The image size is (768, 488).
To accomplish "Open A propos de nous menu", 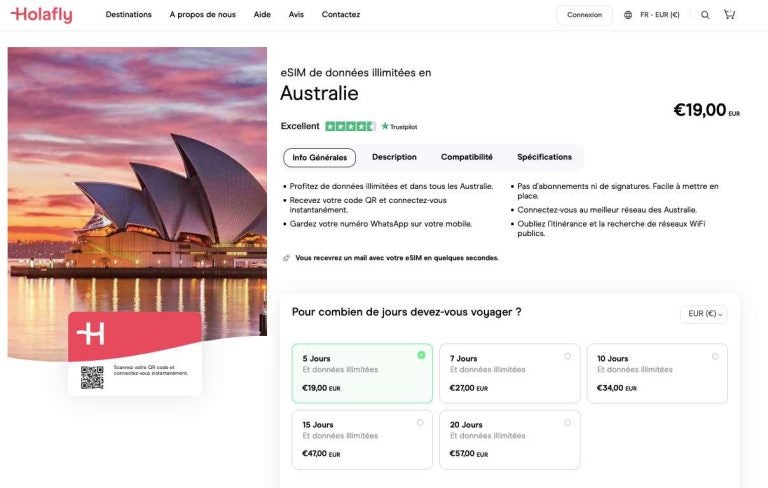I will [202, 15].
